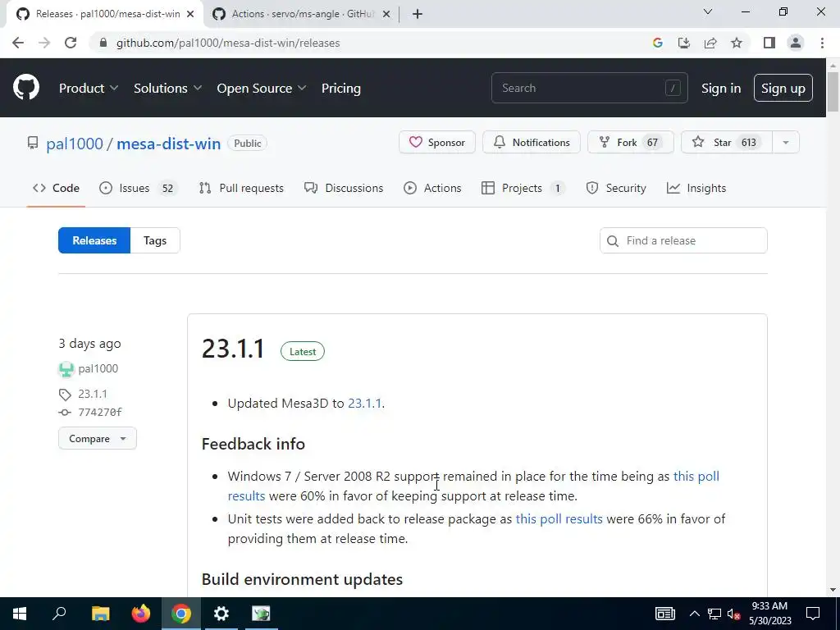The width and height of the screenshot is (840, 630).
Task: Bookmark this tab with the star icon
Action: pyautogui.click(x=737, y=43)
